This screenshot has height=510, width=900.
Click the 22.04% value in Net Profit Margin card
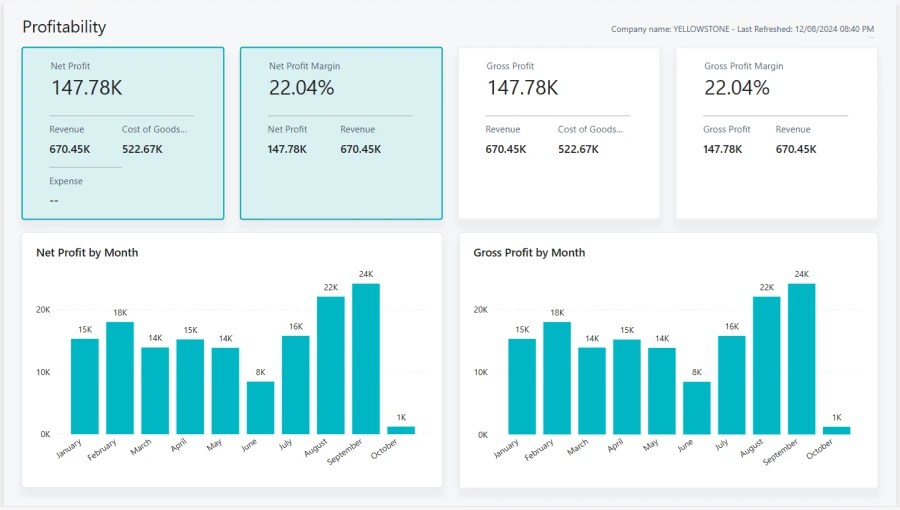point(301,88)
